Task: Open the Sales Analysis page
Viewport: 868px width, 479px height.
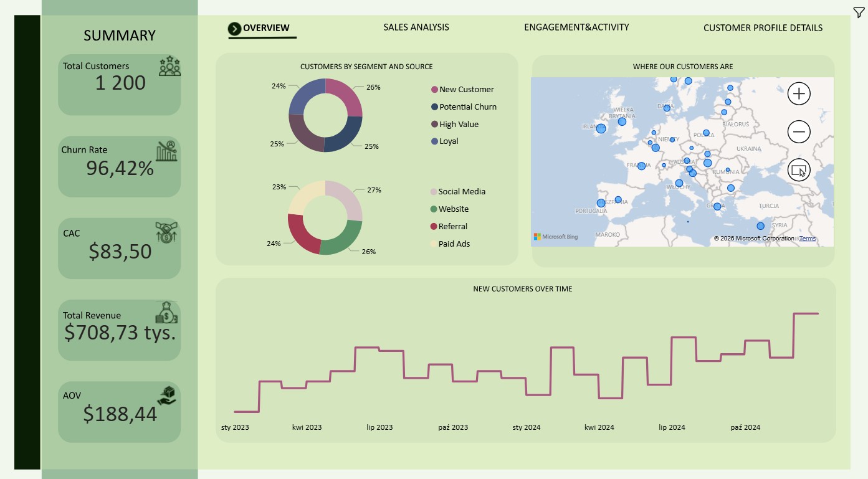Action: click(416, 27)
